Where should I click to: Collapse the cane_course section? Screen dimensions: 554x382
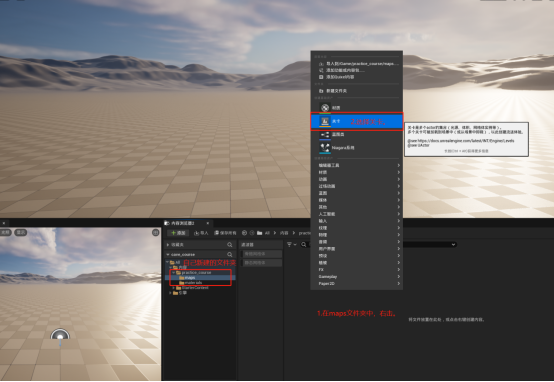[x=168, y=254]
